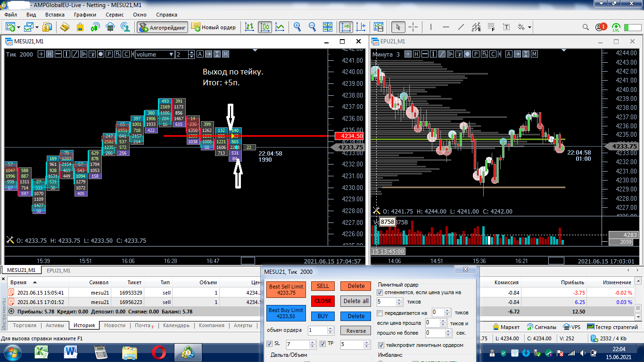Select the text label tool
644x362 pixels.
pos(506,27)
